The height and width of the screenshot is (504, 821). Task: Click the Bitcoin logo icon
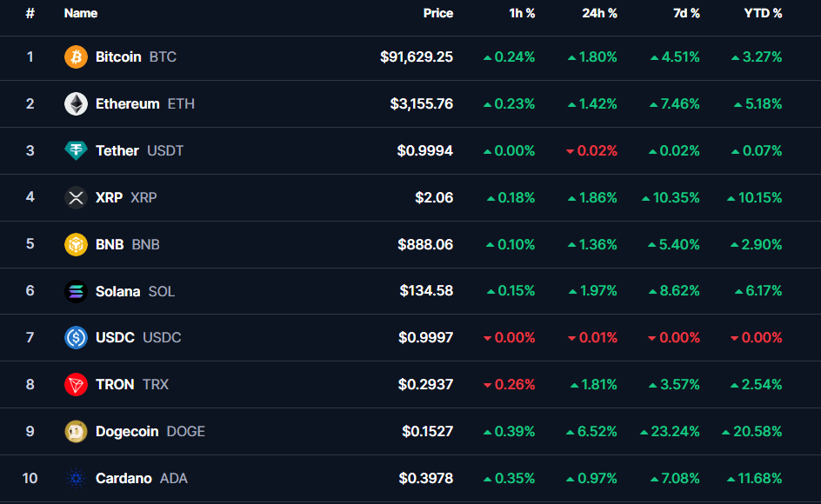pos(75,57)
